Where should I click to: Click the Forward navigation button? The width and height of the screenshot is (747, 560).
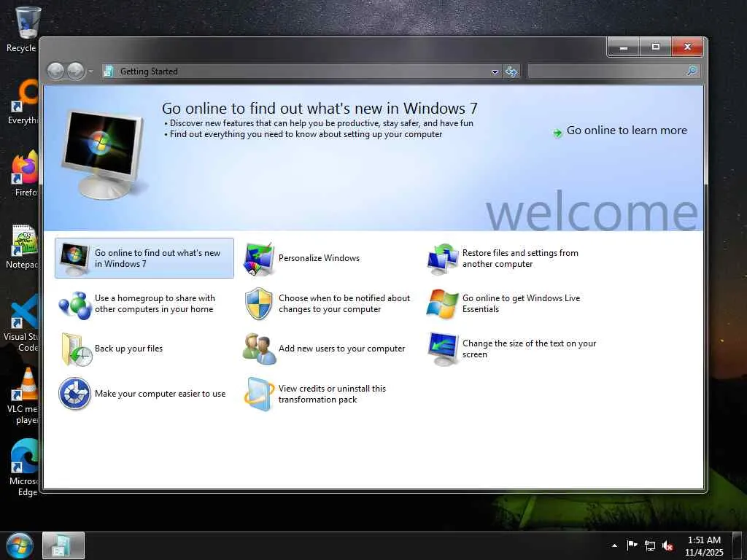(x=75, y=71)
